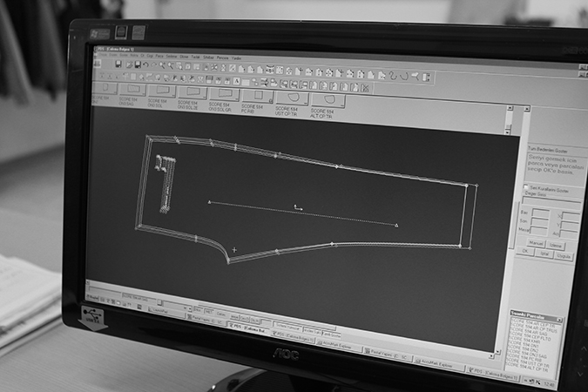Open the Pencere menu
Image resolution: width=588 pixels, height=392 pixels.
click(x=222, y=57)
